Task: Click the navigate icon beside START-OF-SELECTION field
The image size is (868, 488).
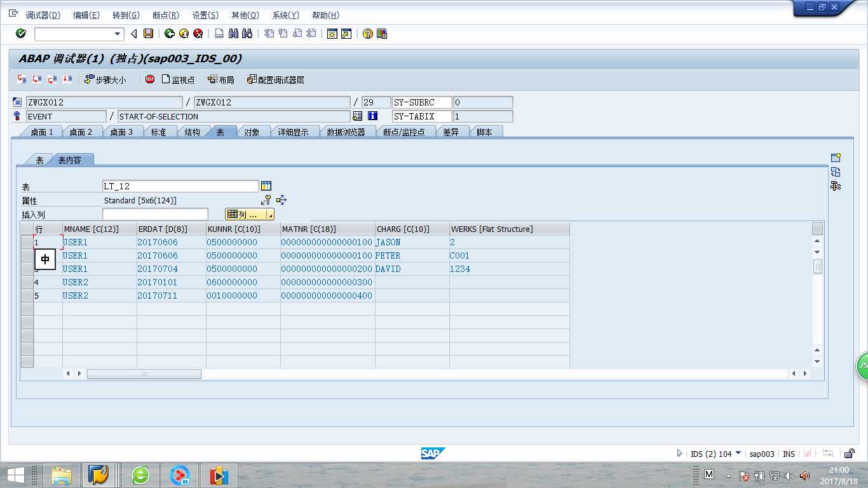Action: 358,116
